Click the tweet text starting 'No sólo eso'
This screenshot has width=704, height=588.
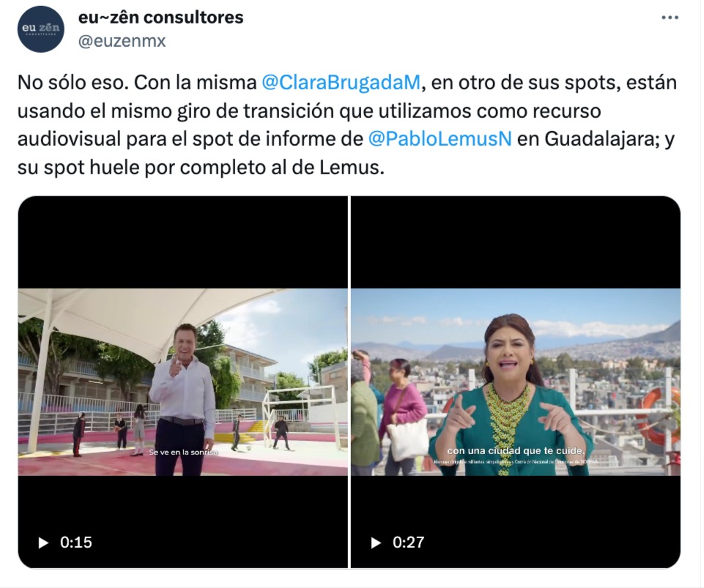pyautogui.click(x=347, y=124)
